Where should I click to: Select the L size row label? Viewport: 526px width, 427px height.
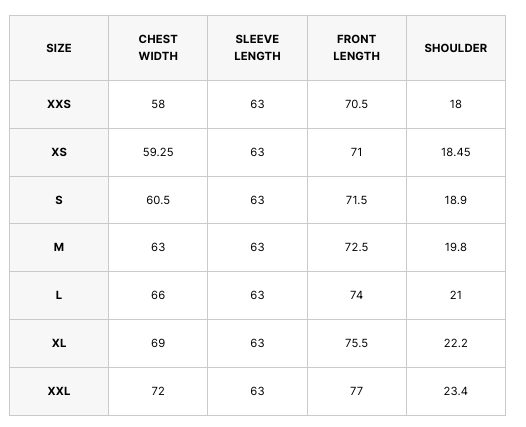59,296
